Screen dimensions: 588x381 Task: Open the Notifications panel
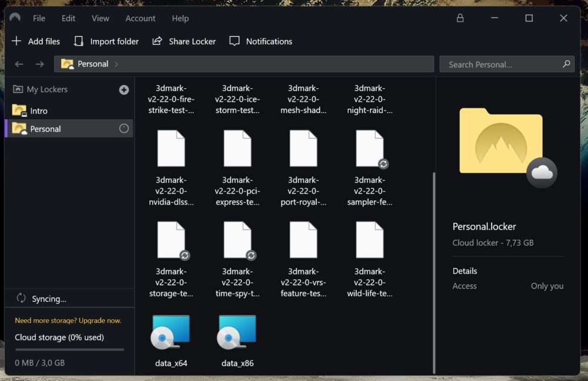(x=260, y=41)
